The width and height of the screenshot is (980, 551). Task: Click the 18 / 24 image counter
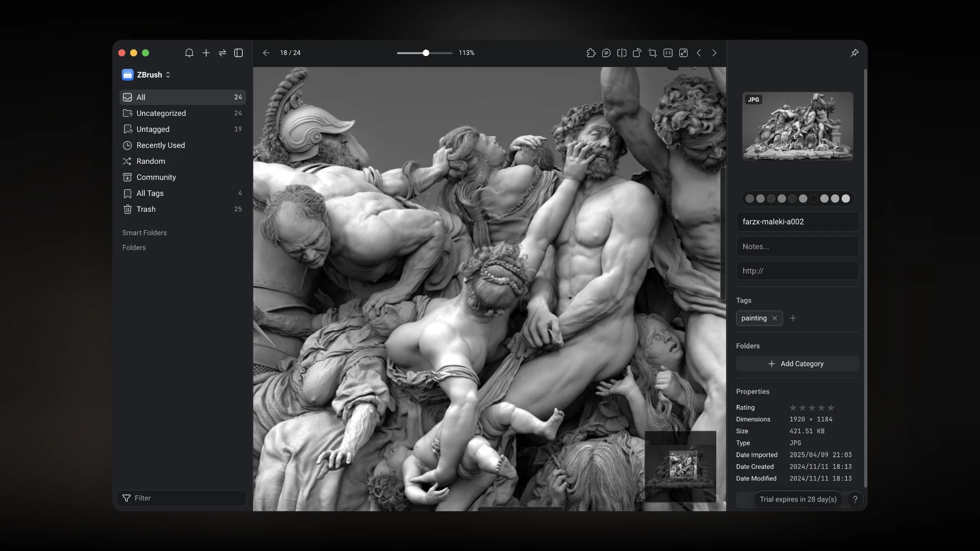290,53
